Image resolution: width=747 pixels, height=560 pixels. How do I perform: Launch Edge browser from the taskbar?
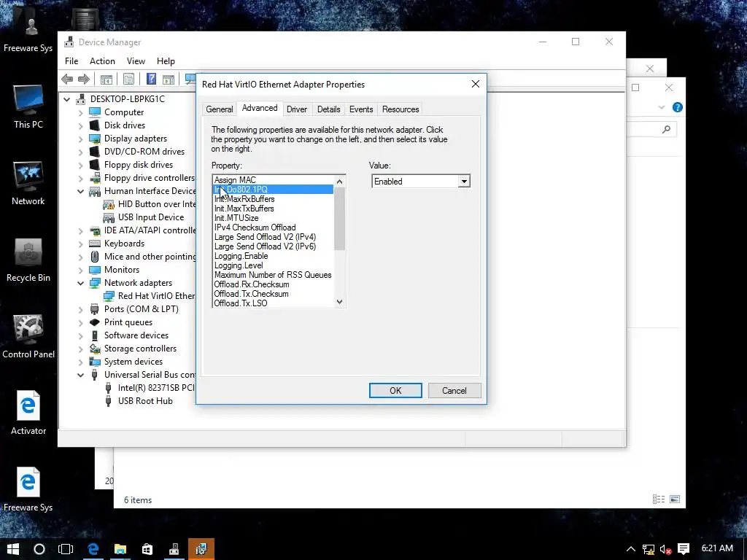[93, 549]
